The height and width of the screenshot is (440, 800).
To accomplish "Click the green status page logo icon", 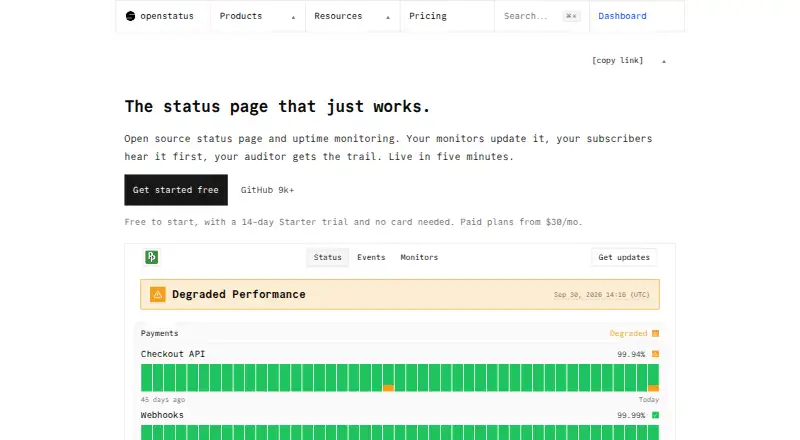I will point(152,257).
